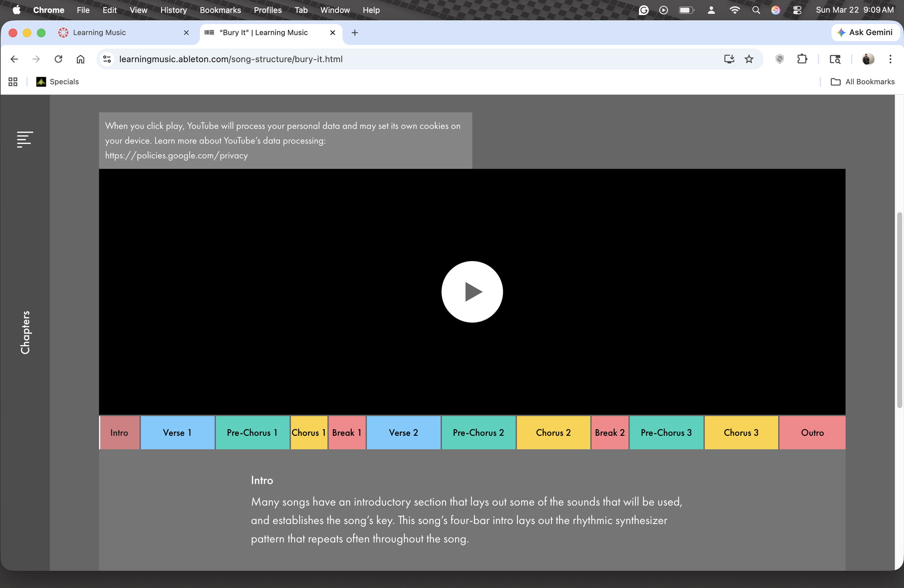Bookmark this page with star icon

coord(749,59)
